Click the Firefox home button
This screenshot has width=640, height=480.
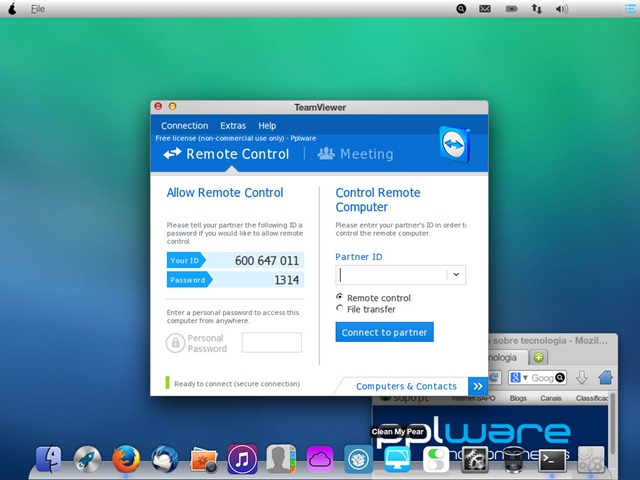[606, 377]
